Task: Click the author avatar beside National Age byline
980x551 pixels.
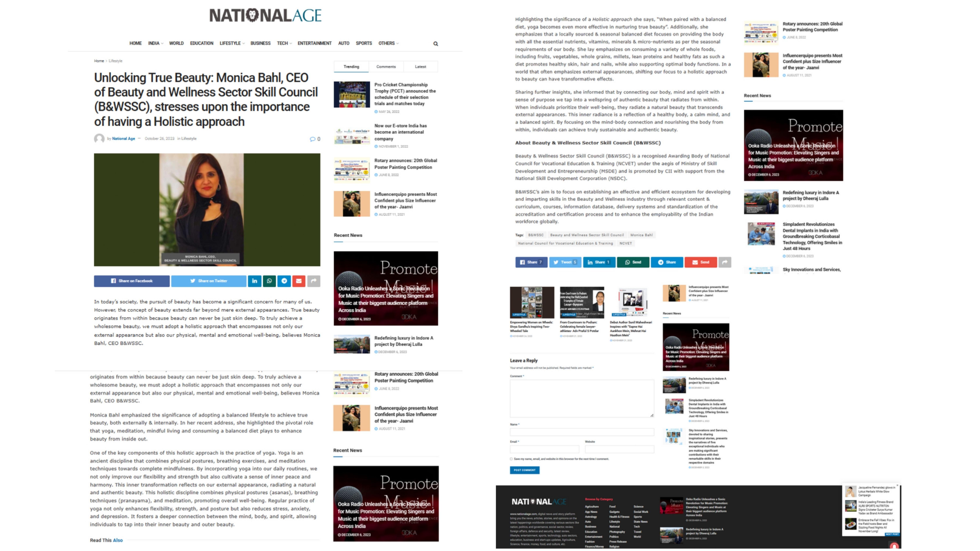Action: click(99, 139)
